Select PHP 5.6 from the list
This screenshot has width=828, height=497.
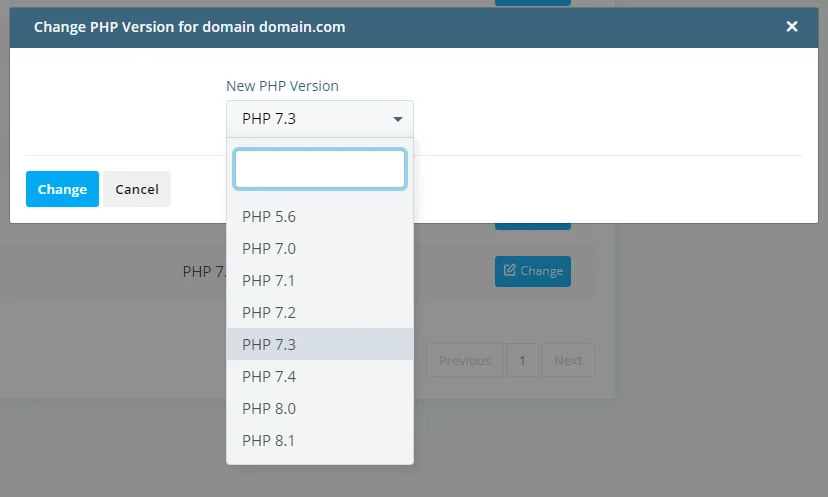pos(319,217)
